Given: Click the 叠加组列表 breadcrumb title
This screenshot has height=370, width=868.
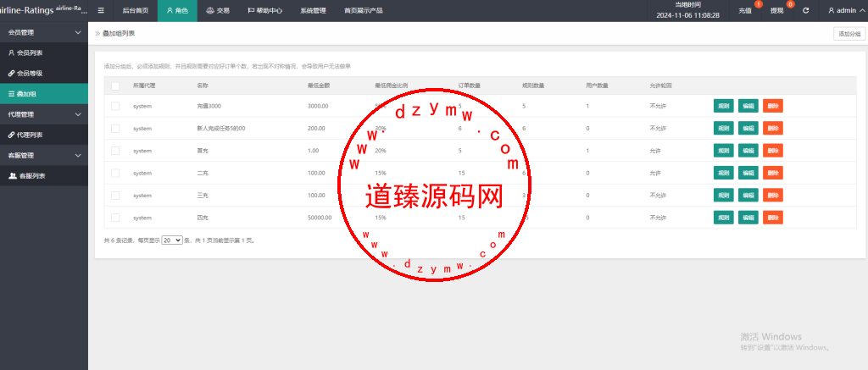Looking at the screenshot, I should pos(119,33).
